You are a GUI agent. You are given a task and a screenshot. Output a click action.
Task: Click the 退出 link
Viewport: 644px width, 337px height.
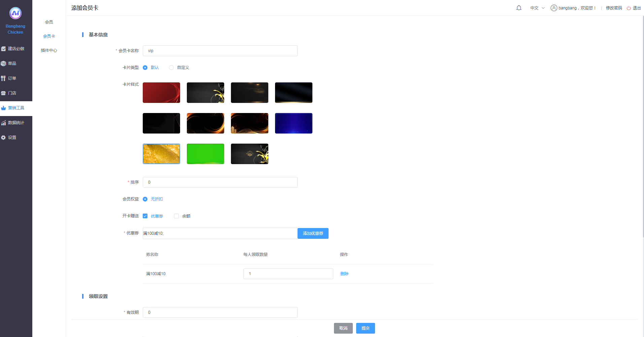[x=637, y=8]
